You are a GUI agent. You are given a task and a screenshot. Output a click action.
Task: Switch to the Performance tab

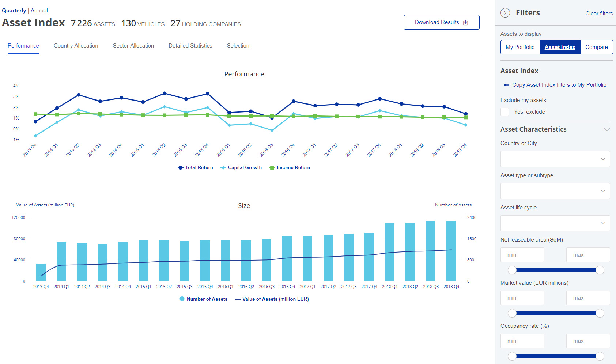(23, 46)
